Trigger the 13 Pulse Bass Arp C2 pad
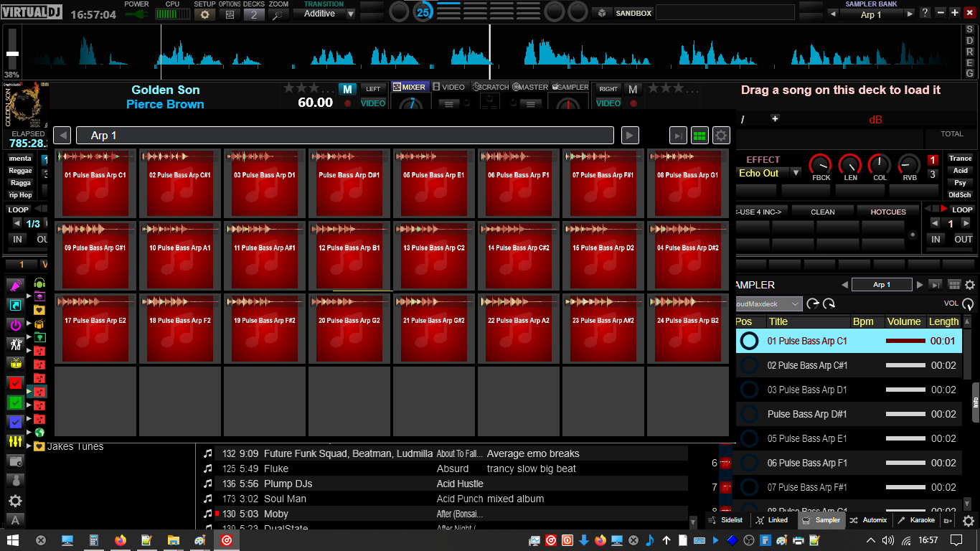The image size is (980, 551). coord(433,256)
